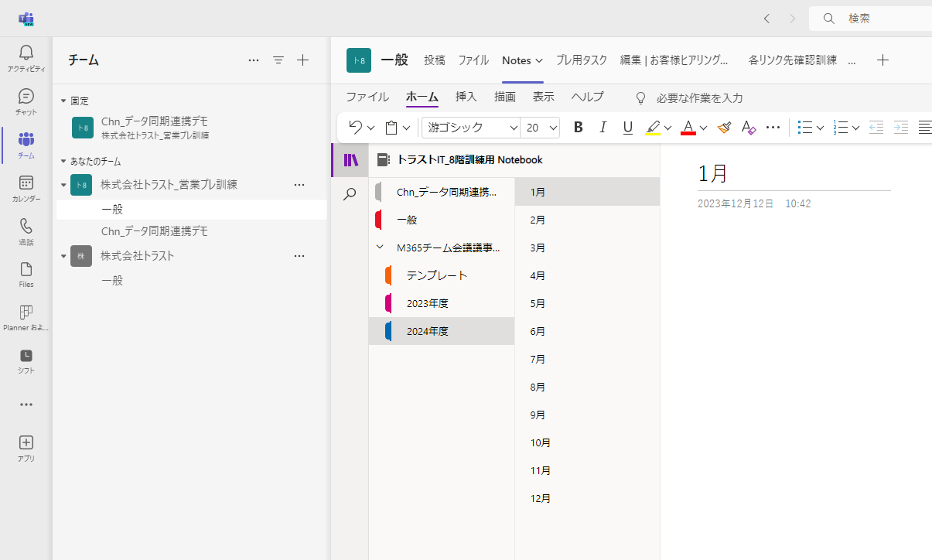Click the red font color swatch
The height and width of the screenshot is (560, 932).
click(688, 128)
